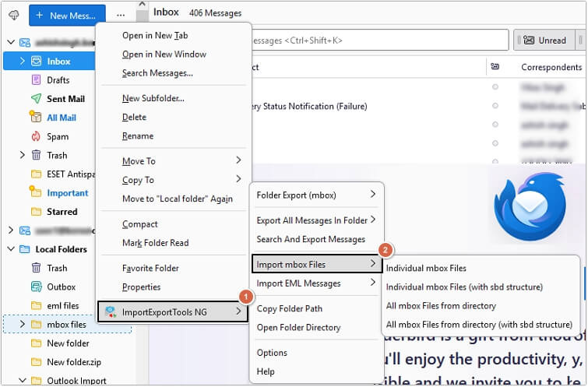Expand the mbox files folder chevron

[x=22, y=324]
